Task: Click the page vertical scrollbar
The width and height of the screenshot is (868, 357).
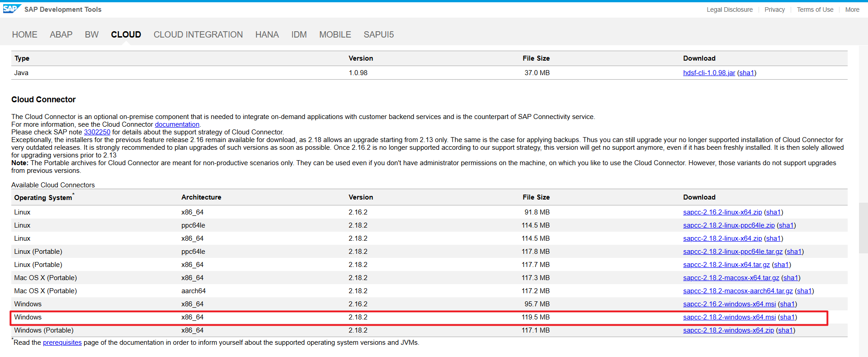Action: tap(863, 228)
